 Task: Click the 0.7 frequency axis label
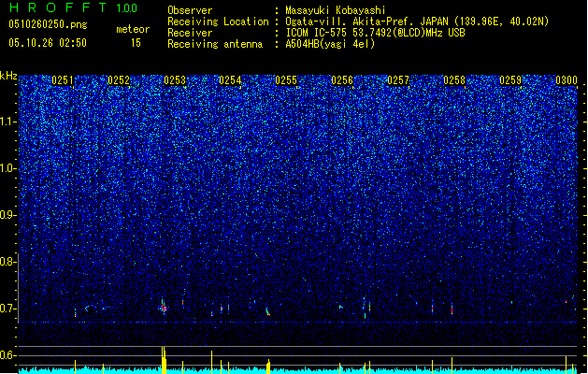click(7, 309)
